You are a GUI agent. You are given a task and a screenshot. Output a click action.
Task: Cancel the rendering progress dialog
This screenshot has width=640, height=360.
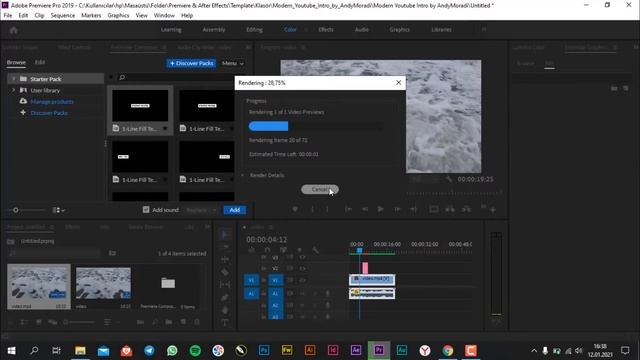click(x=320, y=189)
